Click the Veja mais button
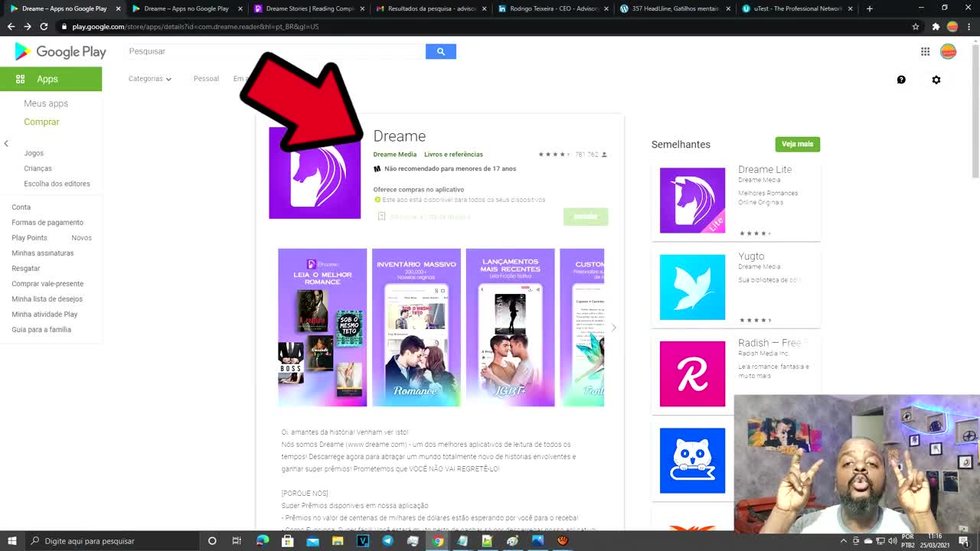The height and width of the screenshot is (551, 980). pos(797,144)
